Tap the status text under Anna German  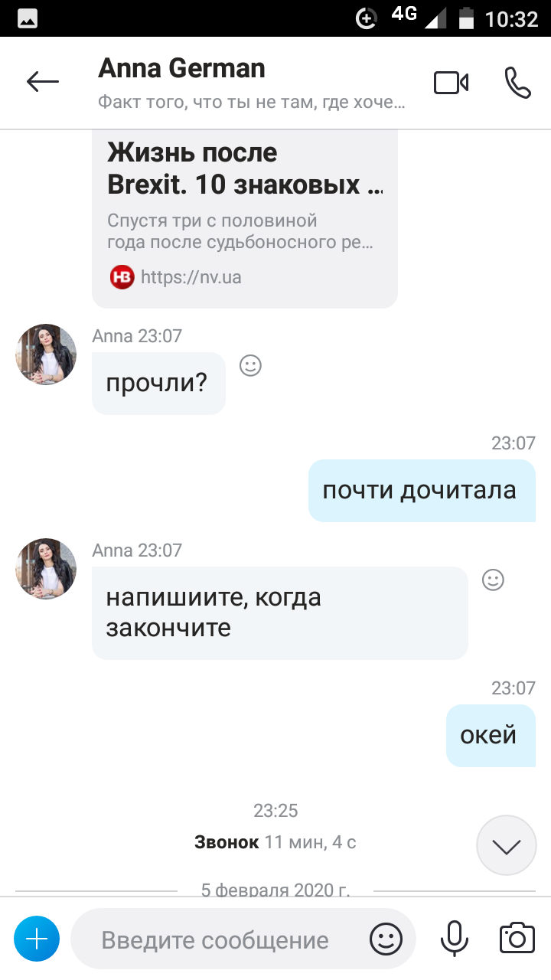[x=252, y=103]
